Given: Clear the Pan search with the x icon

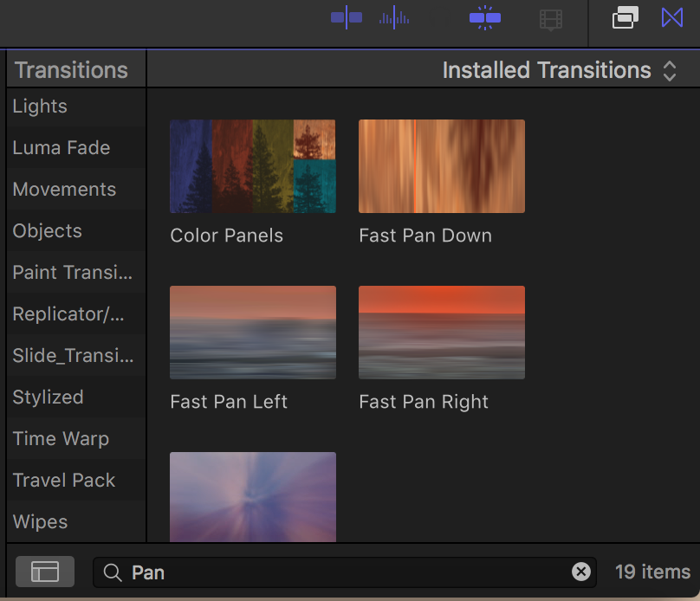Looking at the screenshot, I should click(x=581, y=572).
